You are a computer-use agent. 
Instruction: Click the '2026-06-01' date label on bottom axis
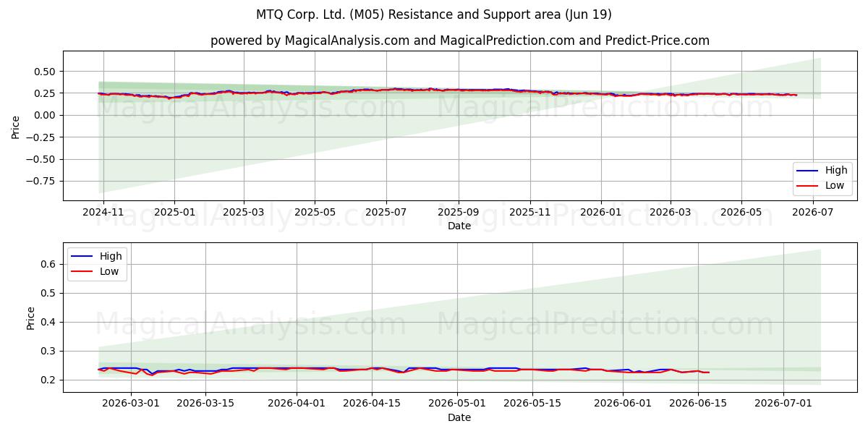[623, 405]
